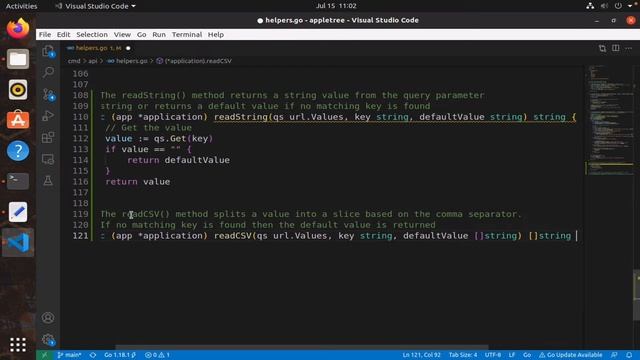Split the editor to the right
Image resolution: width=640 pixels, height=360 pixels.
[x=616, y=48]
